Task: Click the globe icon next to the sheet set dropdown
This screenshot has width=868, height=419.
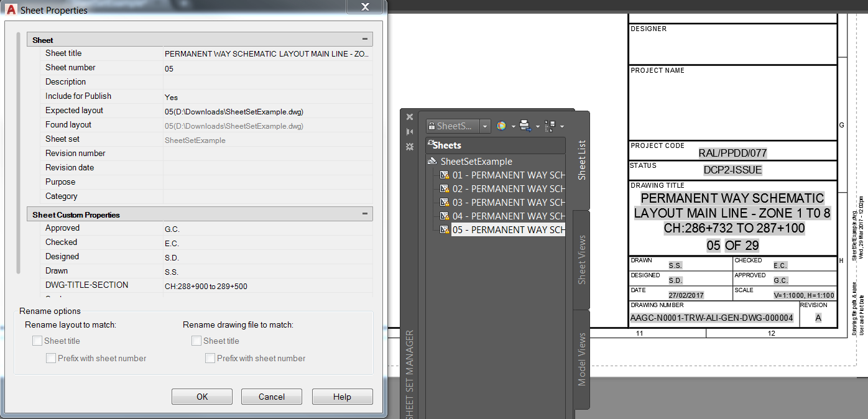Action: point(502,126)
